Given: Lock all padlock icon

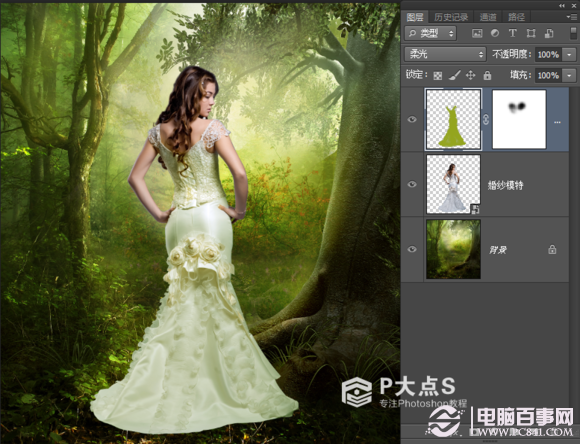Looking at the screenshot, I should [x=488, y=75].
